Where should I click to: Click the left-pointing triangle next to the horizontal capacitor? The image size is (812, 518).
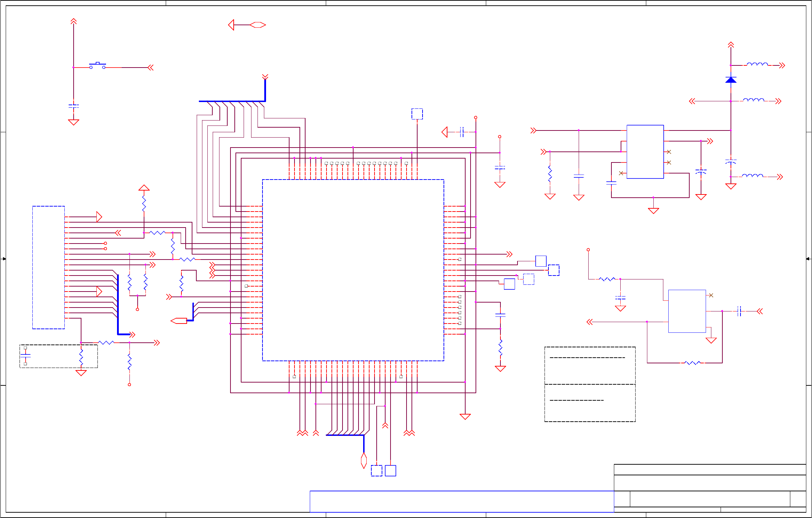coord(445,132)
